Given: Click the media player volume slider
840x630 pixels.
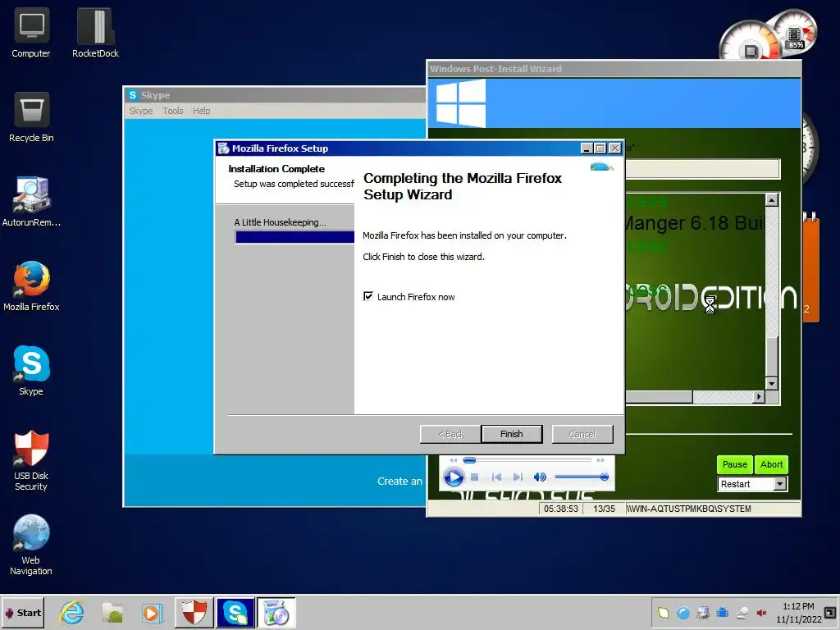Looking at the screenshot, I should click(x=582, y=477).
